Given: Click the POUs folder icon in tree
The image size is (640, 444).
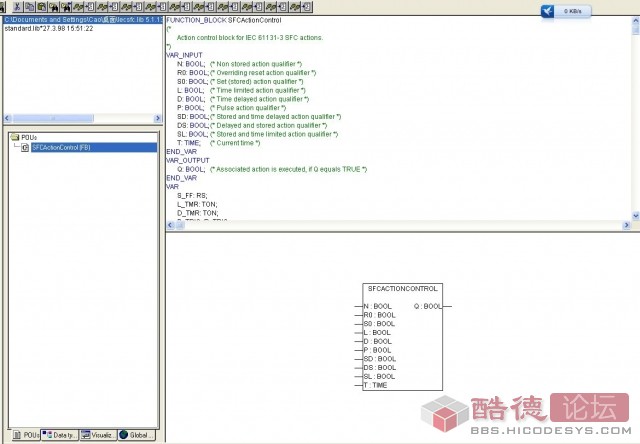Looking at the screenshot, I should pyautogui.click(x=14, y=137).
